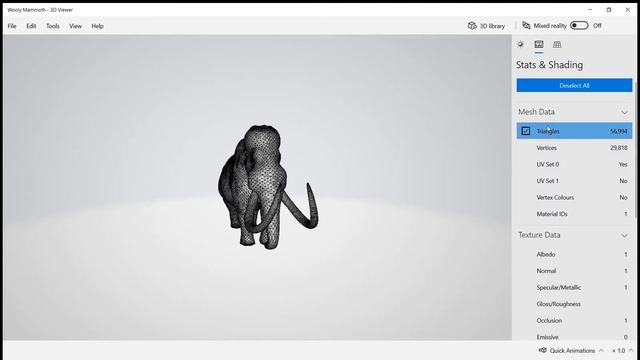Open the 3D library button
This screenshot has height=360, width=640.
pyautogui.click(x=487, y=26)
